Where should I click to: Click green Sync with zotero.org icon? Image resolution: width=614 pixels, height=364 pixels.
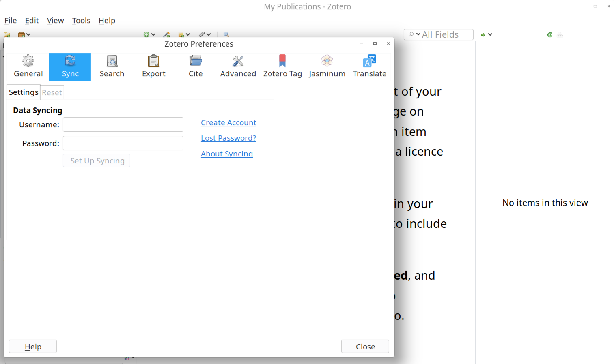(550, 35)
